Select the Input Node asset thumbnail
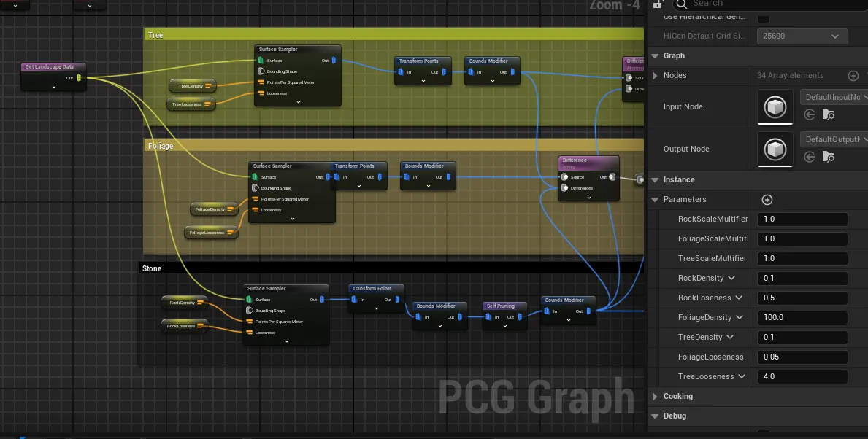The image size is (868, 439). [x=775, y=106]
